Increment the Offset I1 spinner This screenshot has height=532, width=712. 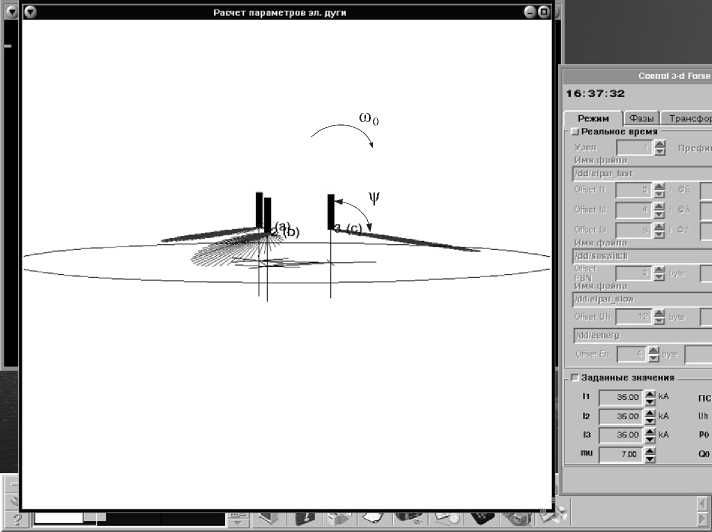(659, 186)
